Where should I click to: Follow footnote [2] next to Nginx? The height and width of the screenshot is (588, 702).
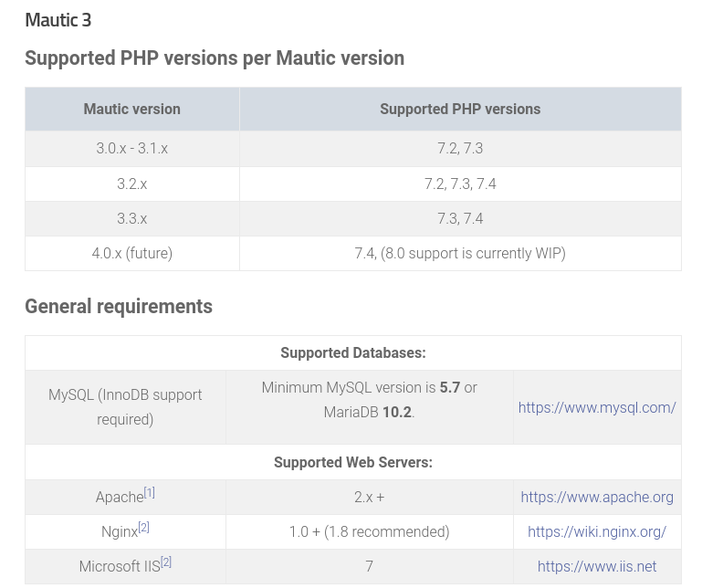coord(143,527)
